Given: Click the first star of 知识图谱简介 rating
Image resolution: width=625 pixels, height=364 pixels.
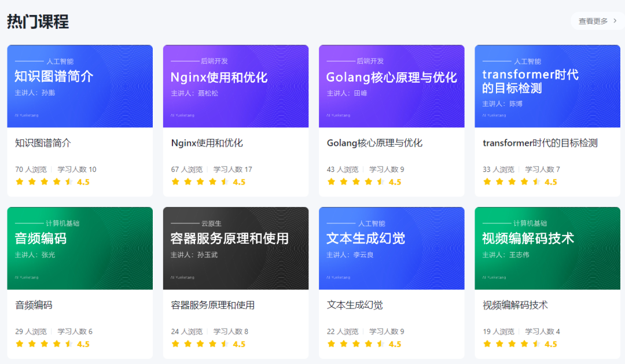Looking at the screenshot, I should coord(20,182).
